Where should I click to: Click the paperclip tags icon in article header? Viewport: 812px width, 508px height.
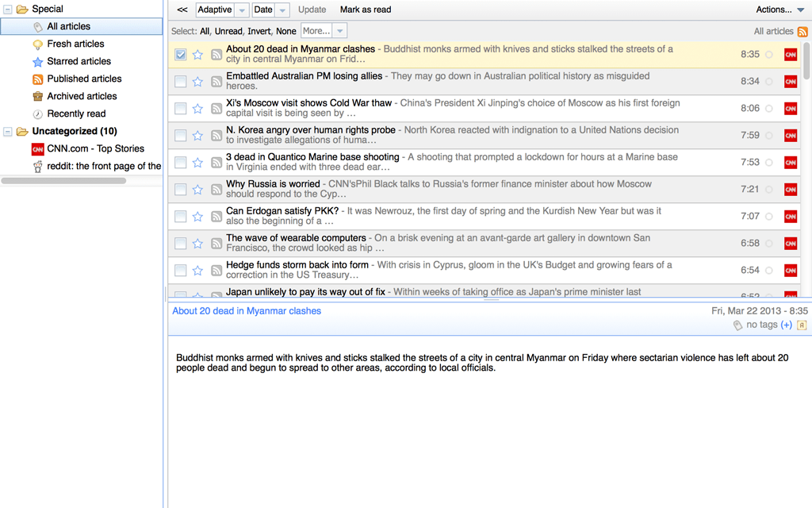tap(737, 325)
